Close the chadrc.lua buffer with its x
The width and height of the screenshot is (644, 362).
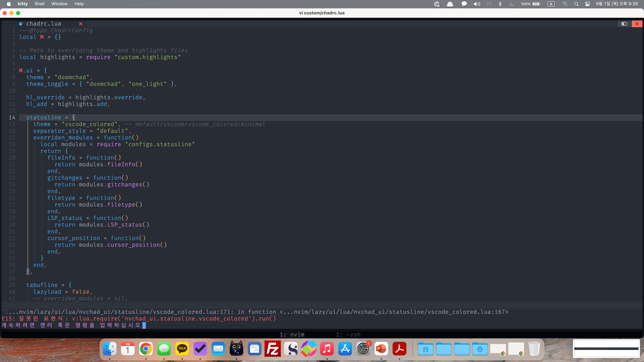(81, 24)
